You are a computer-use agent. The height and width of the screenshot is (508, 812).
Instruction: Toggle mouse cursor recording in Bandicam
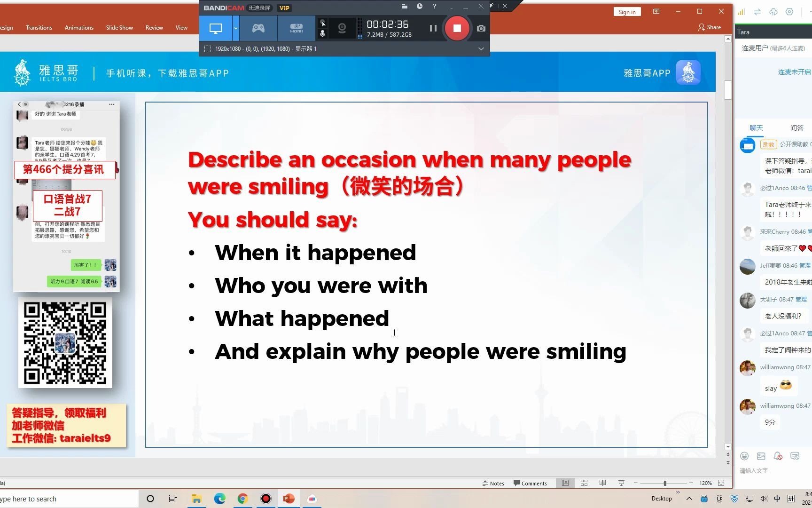323,23
